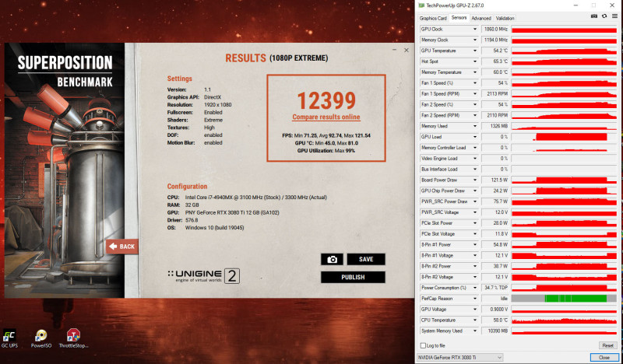The width and height of the screenshot is (623, 364).
Task: Open the ThrottleStop desktop shortcut
Action: (x=73, y=338)
